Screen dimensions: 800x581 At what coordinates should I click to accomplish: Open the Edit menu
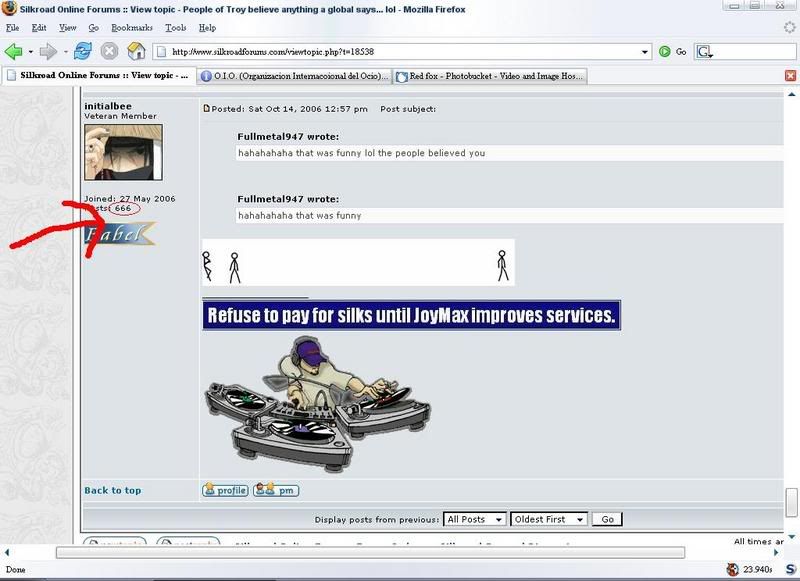point(39,28)
